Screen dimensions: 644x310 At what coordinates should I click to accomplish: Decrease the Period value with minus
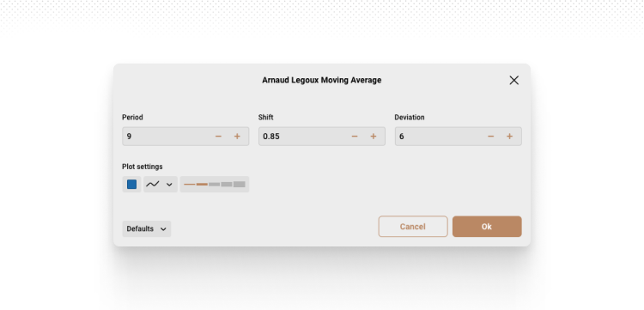pyautogui.click(x=218, y=137)
